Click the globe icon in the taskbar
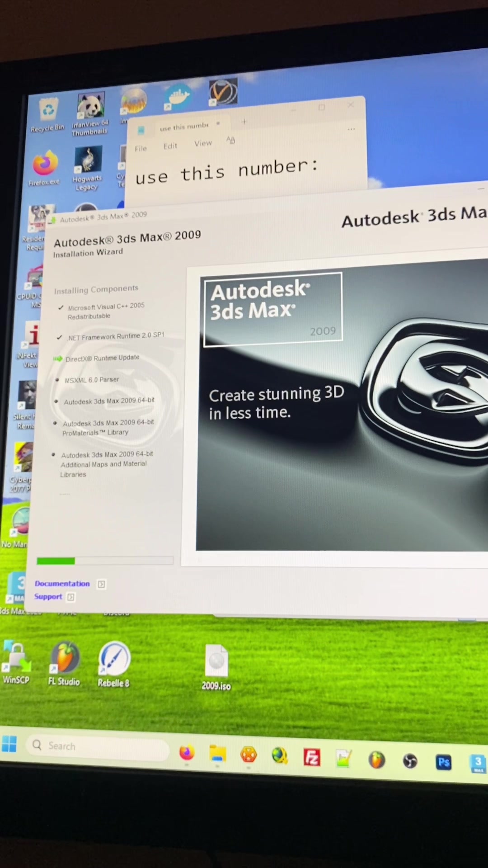 [x=280, y=756]
